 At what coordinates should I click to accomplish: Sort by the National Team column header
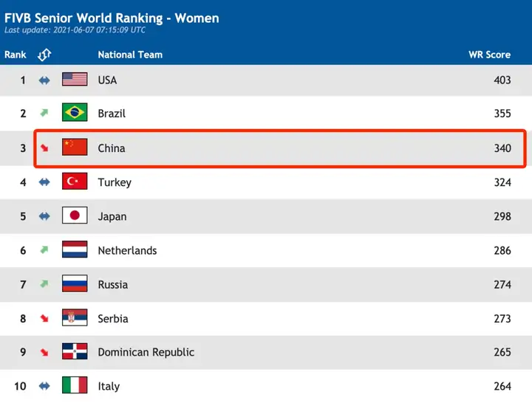pyautogui.click(x=130, y=55)
